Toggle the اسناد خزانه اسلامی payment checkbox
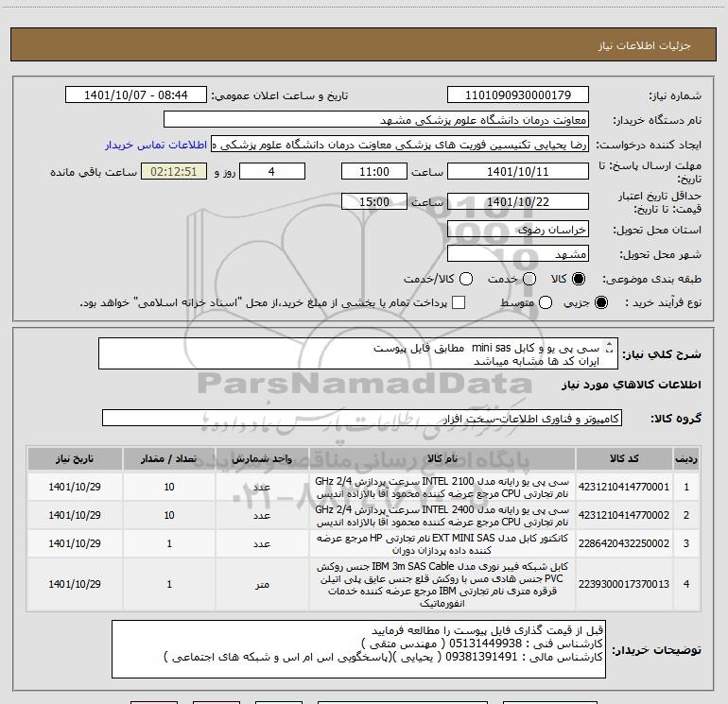Viewport: 728px width, 704px height. tap(459, 302)
